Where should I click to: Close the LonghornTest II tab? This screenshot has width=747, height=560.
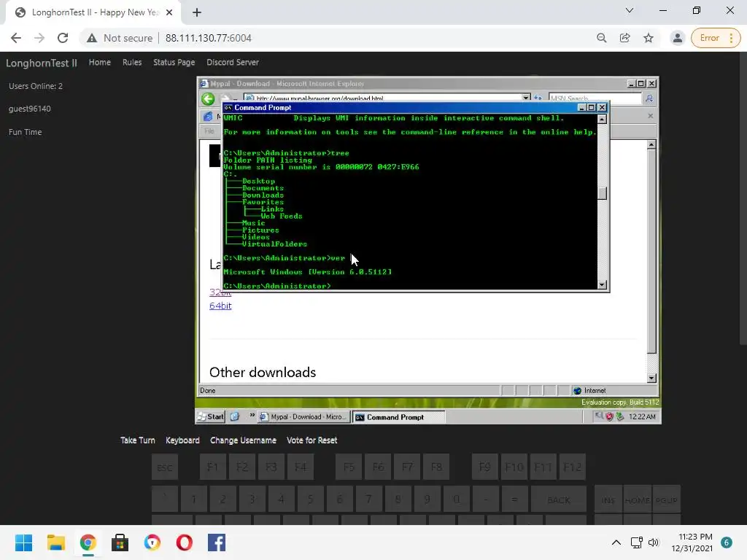click(169, 12)
